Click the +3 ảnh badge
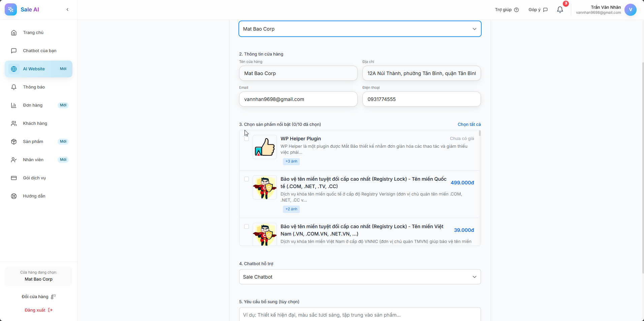The image size is (644, 321). click(291, 162)
